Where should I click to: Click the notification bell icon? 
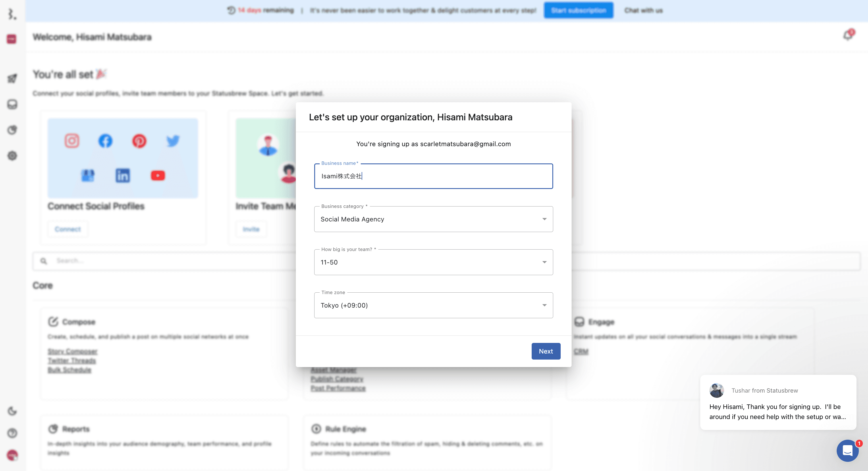tap(848, 35)
